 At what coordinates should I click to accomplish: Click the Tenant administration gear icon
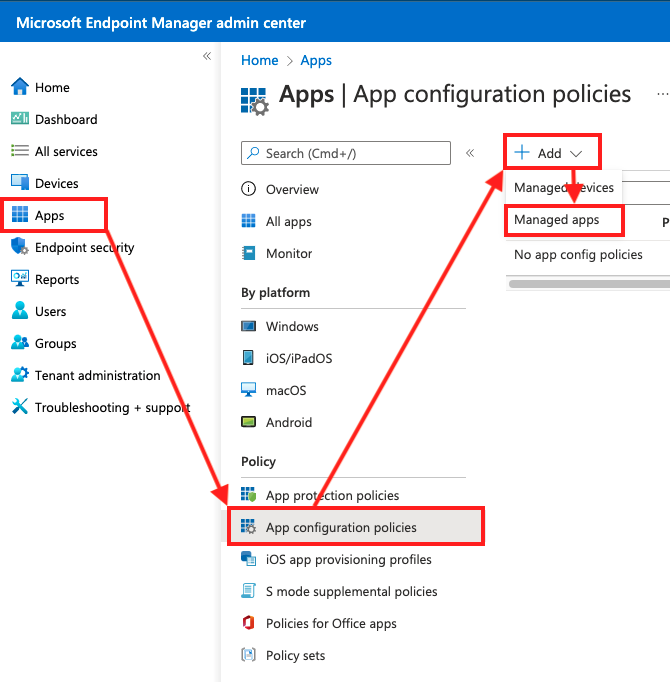tap(20, 374)
